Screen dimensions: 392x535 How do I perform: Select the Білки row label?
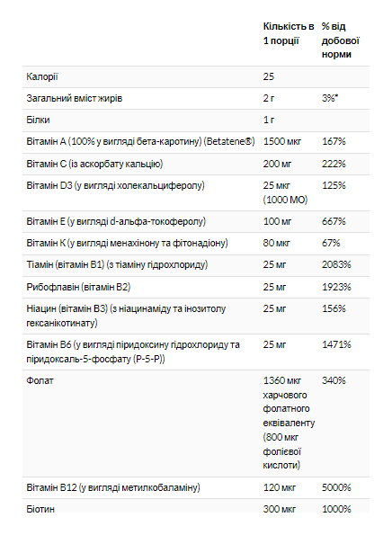tap(38, 120)
